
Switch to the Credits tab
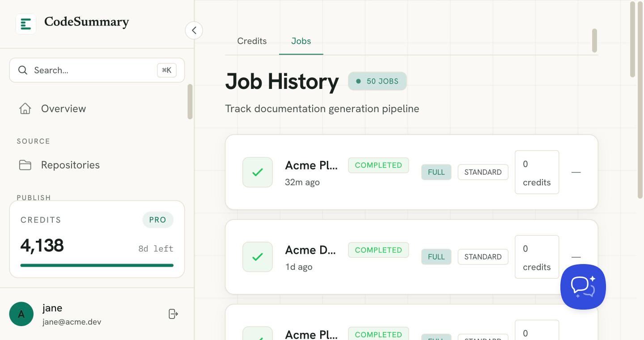[x=252, y=41]
